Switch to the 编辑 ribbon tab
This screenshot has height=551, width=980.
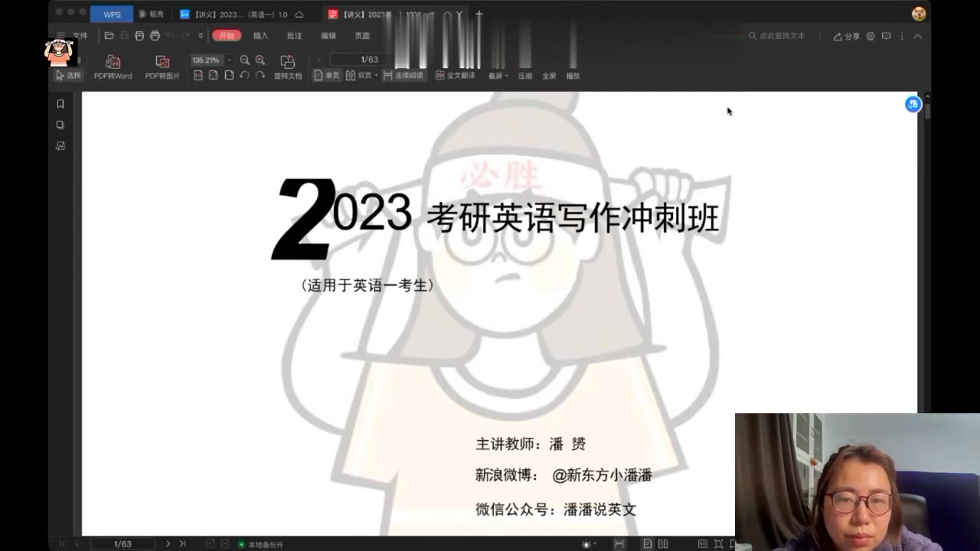(x=328, y=36)
